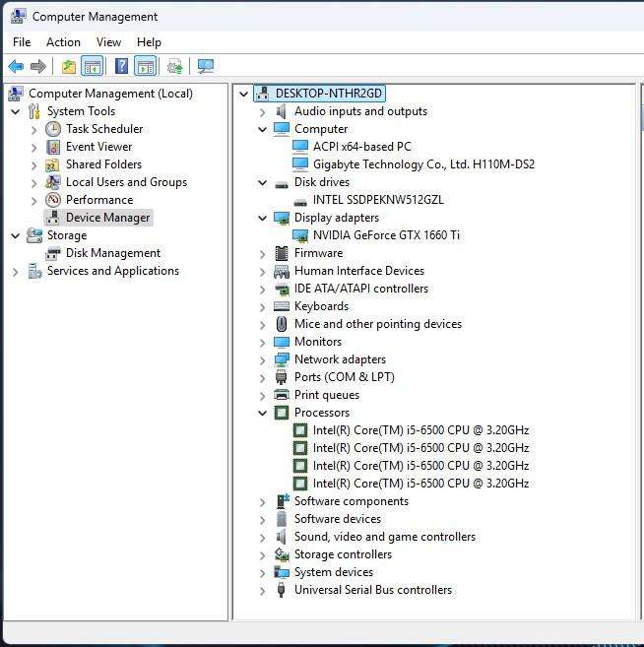Open the View menu
Viewport: 644px width, 647px height.
[108, 42]
